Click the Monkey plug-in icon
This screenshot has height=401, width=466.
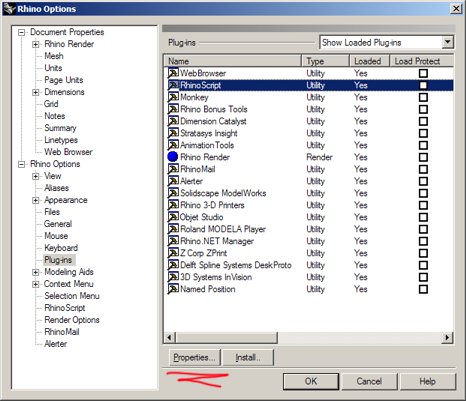click(173, 97)
